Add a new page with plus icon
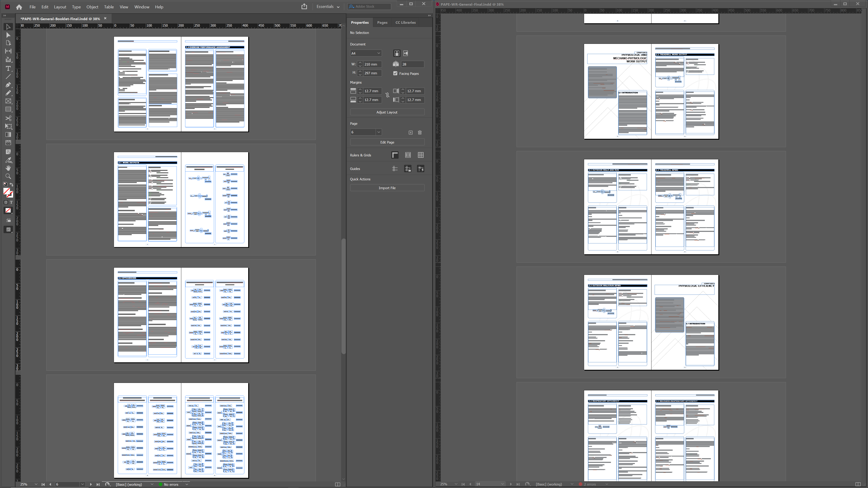 [410, 132]
